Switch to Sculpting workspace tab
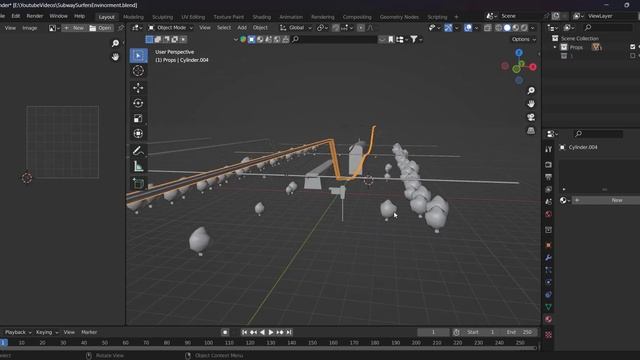 pos(162,17)
